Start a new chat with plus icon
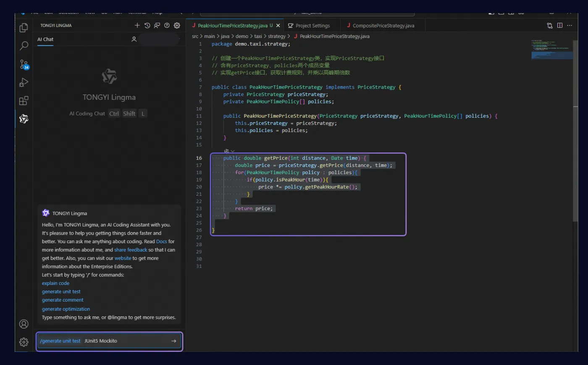This screenshot has width=588, height=365. [137, 26]
